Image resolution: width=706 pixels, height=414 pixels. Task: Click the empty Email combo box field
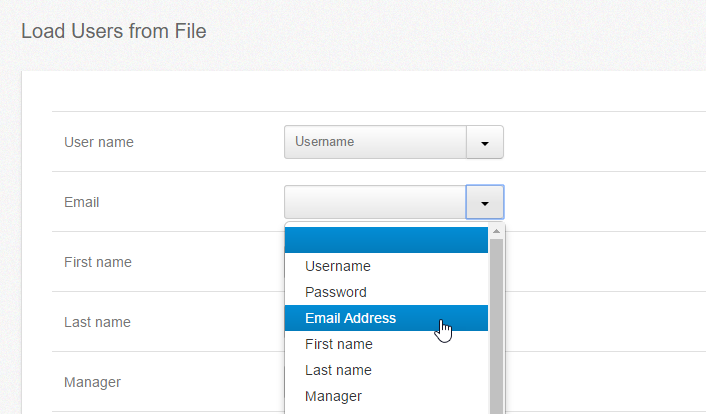(375, 202)
